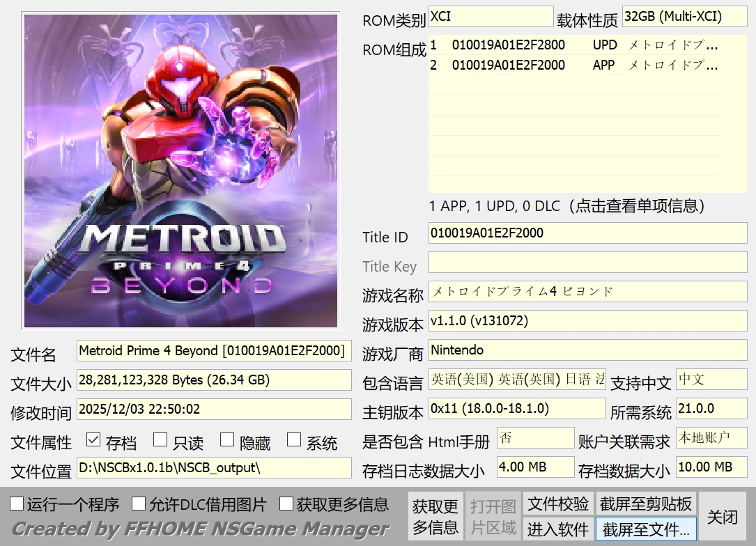Toggle the 存档 archive attribute checkbox

click(x=94, y=440)
